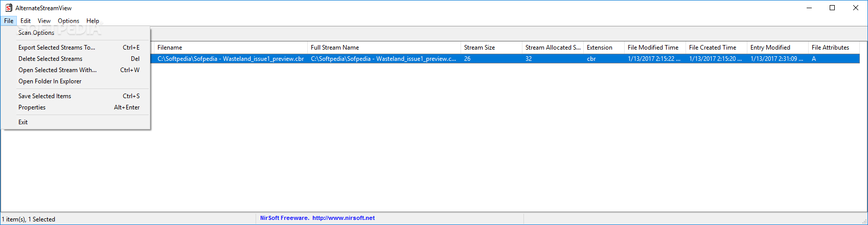Click the AlternateStreamView title bar icon
Screen dimensions: 868x225
9,8
